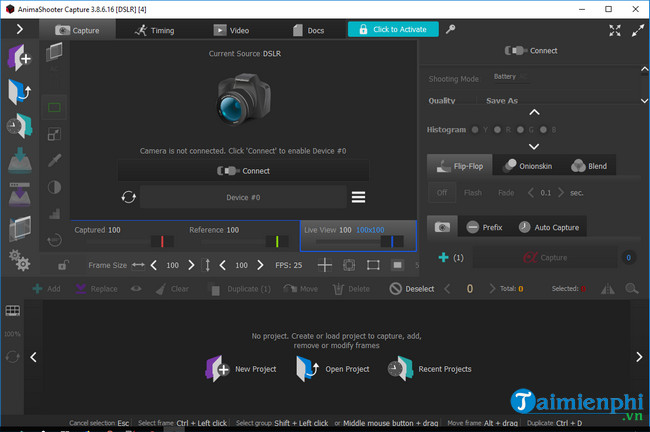Click the export sequence icon in sidebar
This screenshot has width=650, height=432.
click(19, 194)
